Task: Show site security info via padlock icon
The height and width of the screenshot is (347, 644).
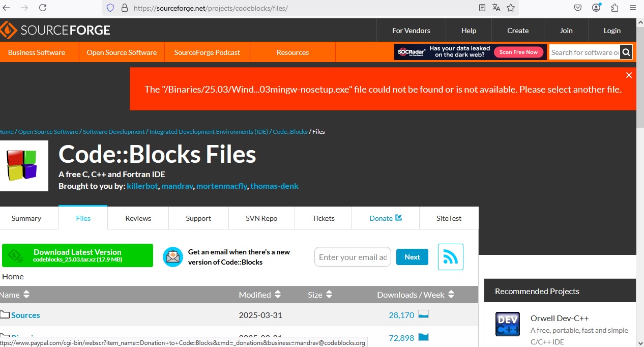Action: click(x=125, y=8)
